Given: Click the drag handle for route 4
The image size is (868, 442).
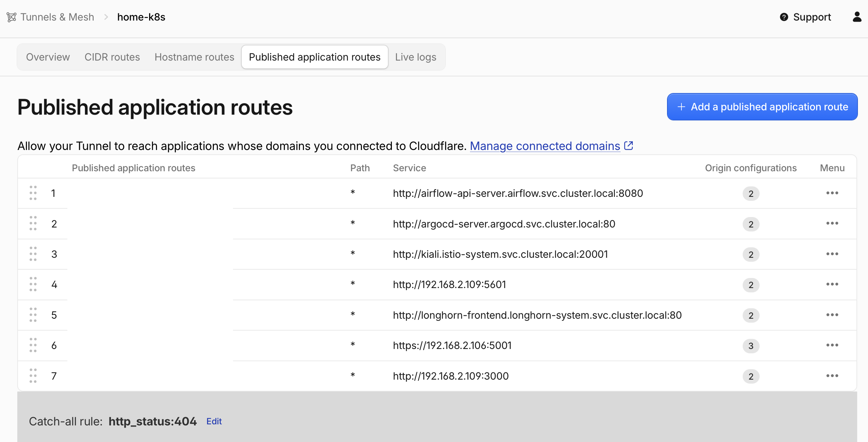Looking at the screenshot, I should 33,284.
